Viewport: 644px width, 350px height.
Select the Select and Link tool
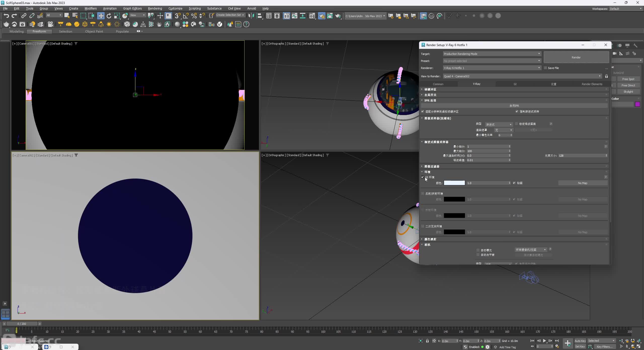[24, 16]
